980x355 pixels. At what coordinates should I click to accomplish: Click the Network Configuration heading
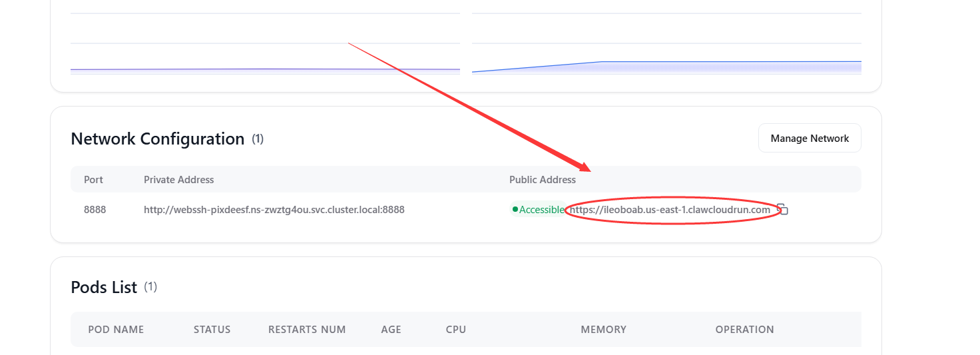(x=158, y=139)
